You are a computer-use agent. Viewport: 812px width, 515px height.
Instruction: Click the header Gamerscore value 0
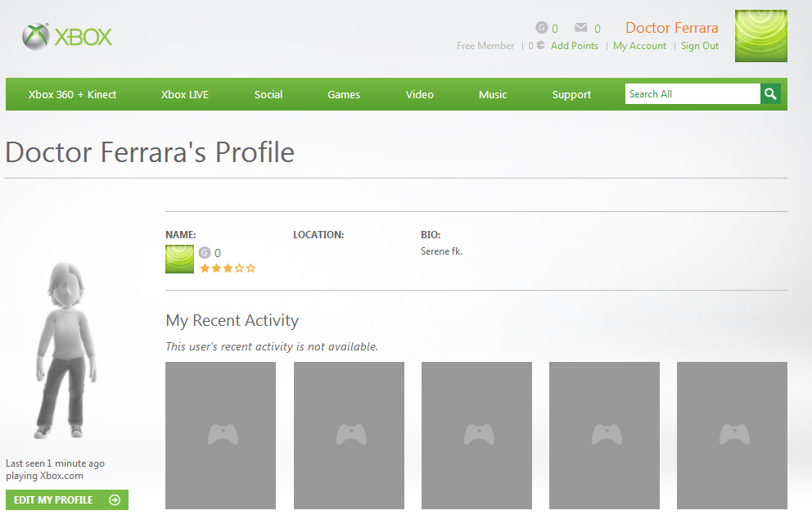(x=555, y=29)
